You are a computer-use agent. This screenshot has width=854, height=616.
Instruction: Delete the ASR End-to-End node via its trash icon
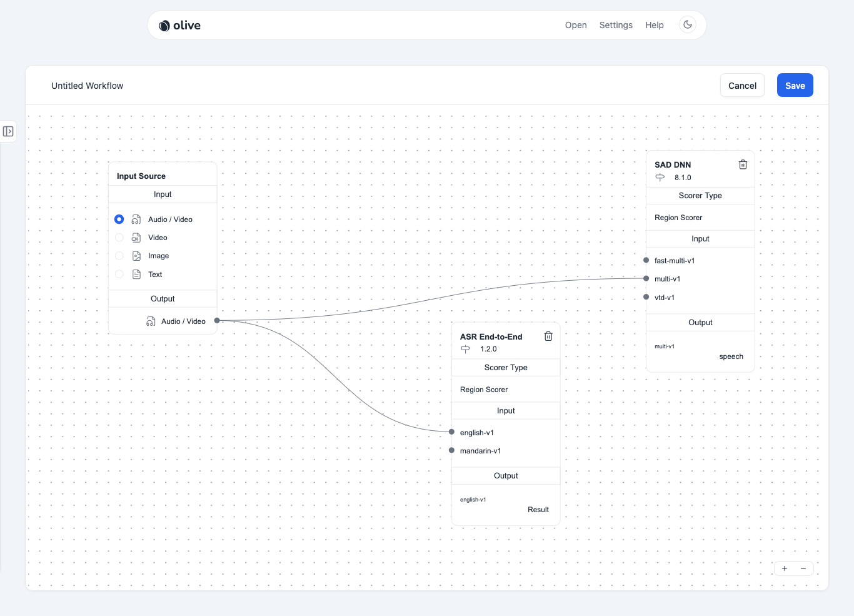(x=548, y=336)
